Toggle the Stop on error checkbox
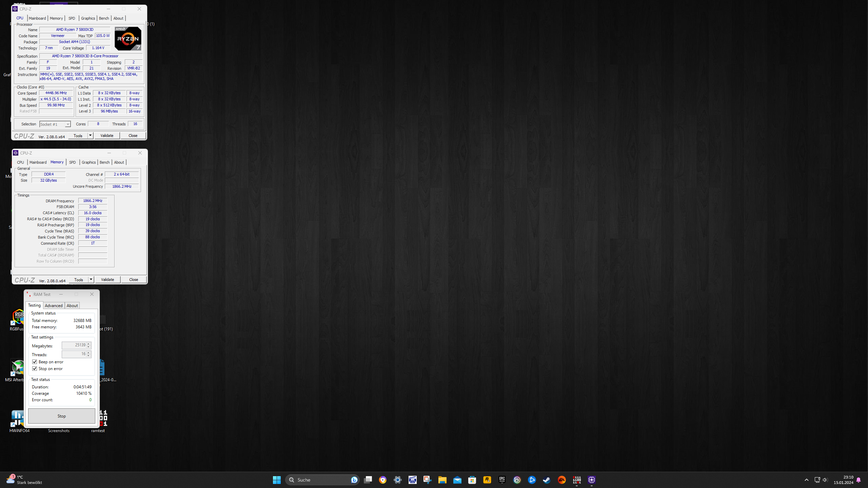The image size is (868, 488). (x=35, y=369)
